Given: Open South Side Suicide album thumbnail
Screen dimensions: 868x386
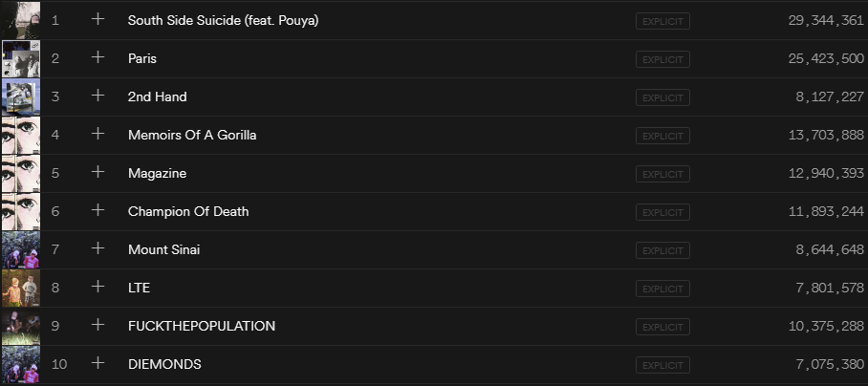Looking at the screenshot, I should pyautogui.click(x=20, y=20).
